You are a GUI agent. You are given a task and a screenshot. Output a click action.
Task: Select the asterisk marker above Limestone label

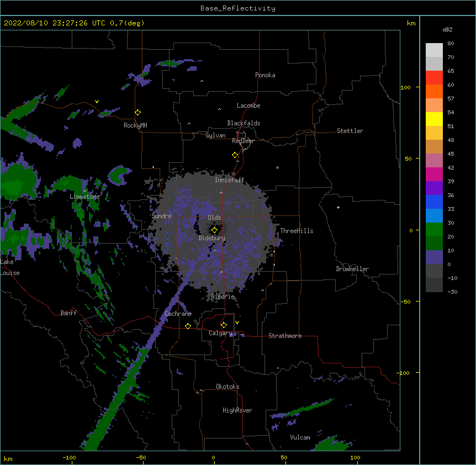[x=84, y=191]
